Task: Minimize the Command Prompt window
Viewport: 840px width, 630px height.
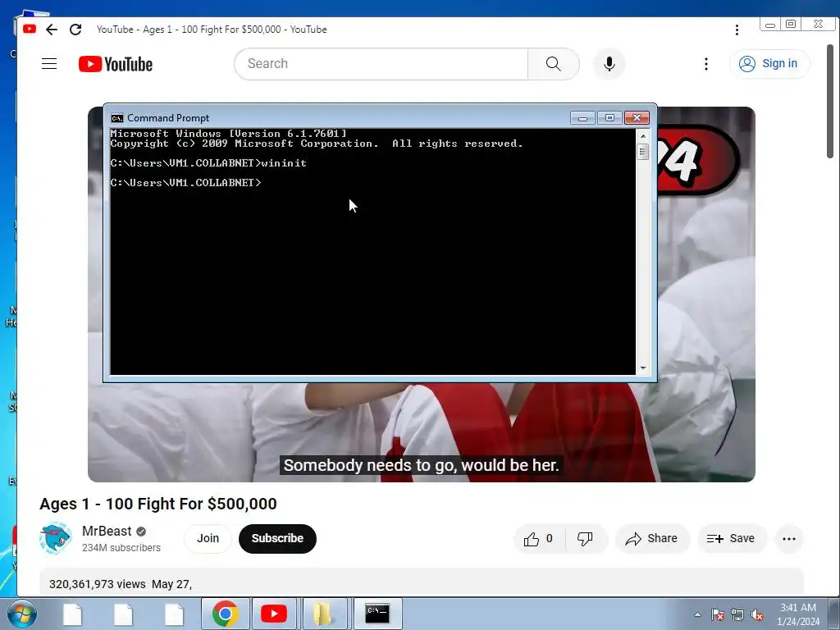Action: 582,118
